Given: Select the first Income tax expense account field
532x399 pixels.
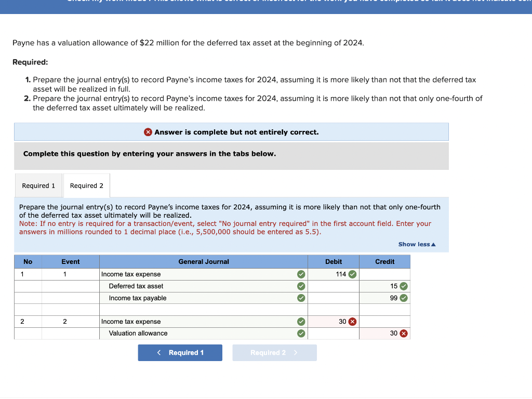Looking at the screenshot, I should point(204,274).
